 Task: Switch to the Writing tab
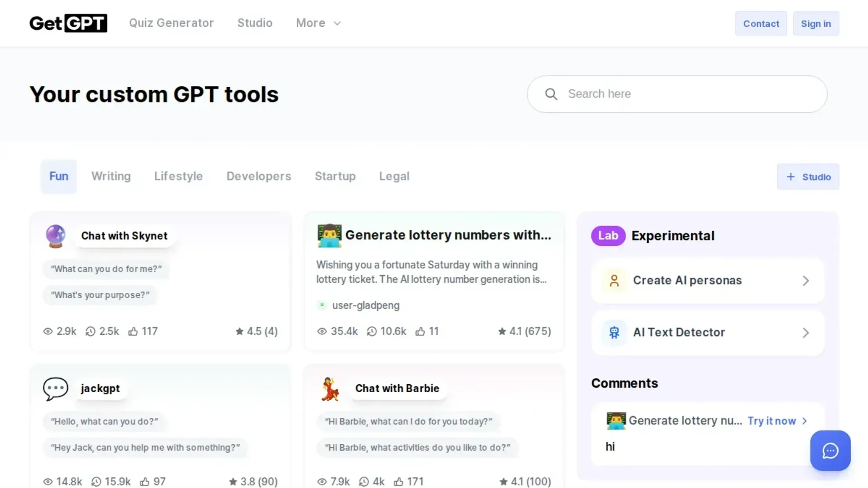(x=111, y=176)
